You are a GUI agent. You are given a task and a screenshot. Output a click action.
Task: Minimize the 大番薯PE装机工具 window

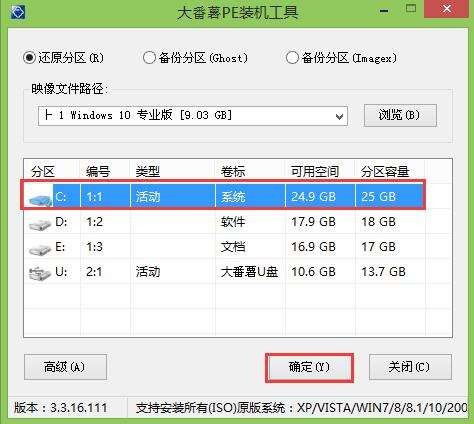point(384,11)
